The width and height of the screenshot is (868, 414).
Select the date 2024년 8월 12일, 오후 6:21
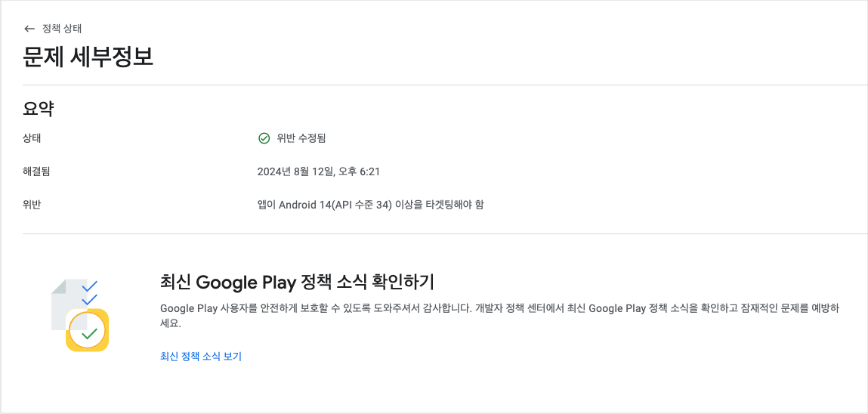(x=319, y=171)
